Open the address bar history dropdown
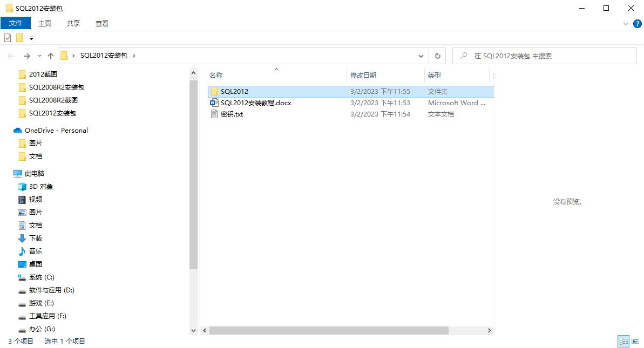This screenshot has width=644, height=348. tap(421, 56)
